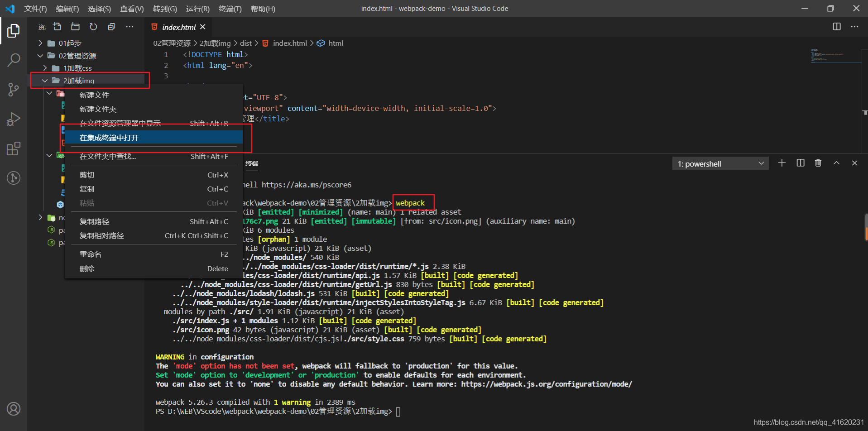The image size is (868, 431).
Task: Choose 复制相对路径 in context menu
Action: click(x=154, y=235)
